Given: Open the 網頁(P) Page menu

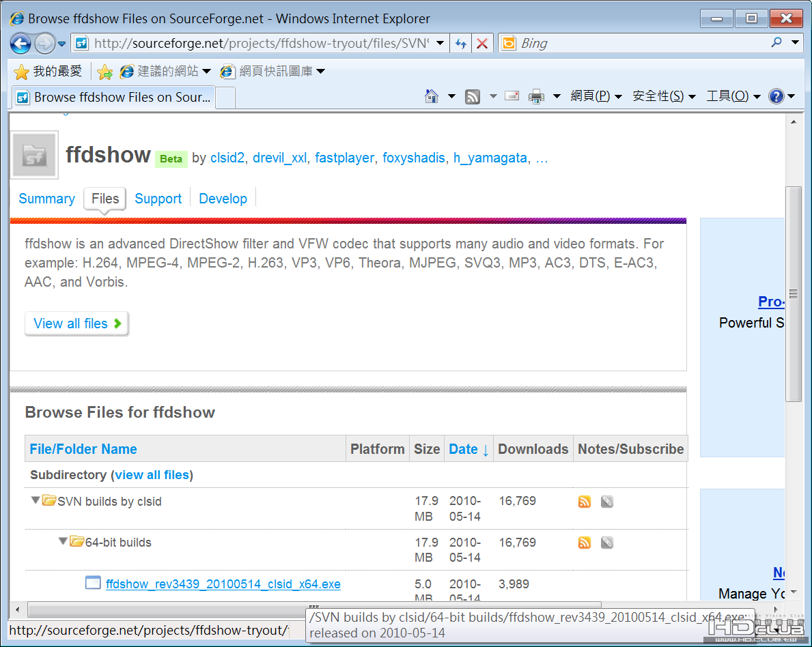Looking at the screenshot, I should coord(596,96).
